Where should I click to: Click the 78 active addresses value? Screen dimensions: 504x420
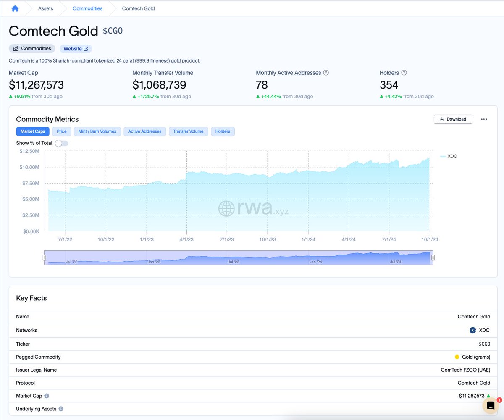click(x=262, y=85)
